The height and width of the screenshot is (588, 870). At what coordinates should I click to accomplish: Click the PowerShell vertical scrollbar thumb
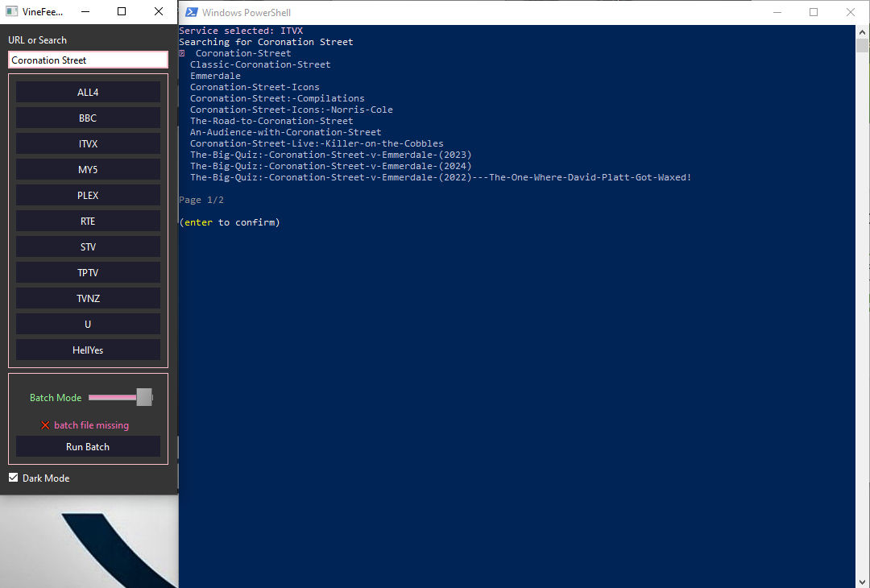(862, 45)
